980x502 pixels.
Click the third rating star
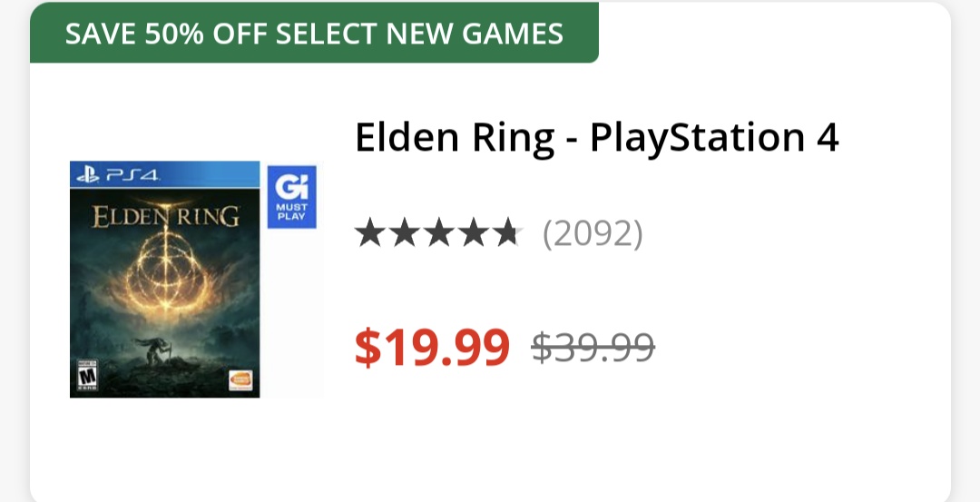[x=437, y=234]
